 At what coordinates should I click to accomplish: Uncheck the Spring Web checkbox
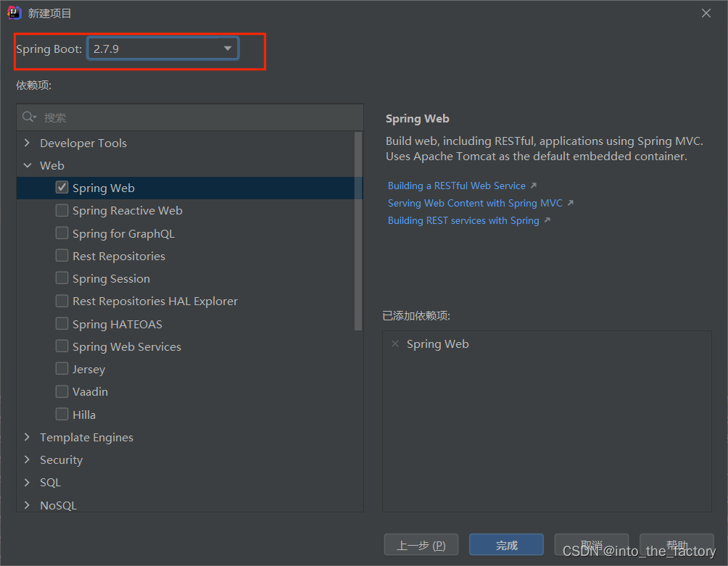[x=62, y=188]
